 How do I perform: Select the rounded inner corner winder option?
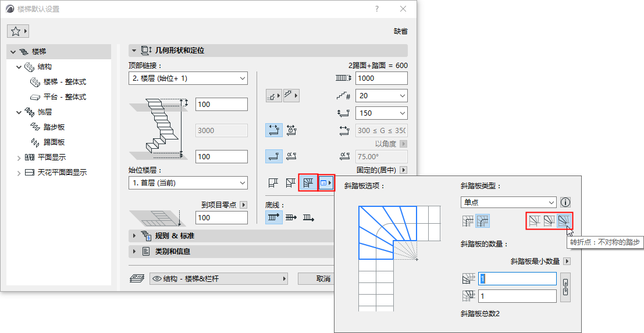click(483, 222)
